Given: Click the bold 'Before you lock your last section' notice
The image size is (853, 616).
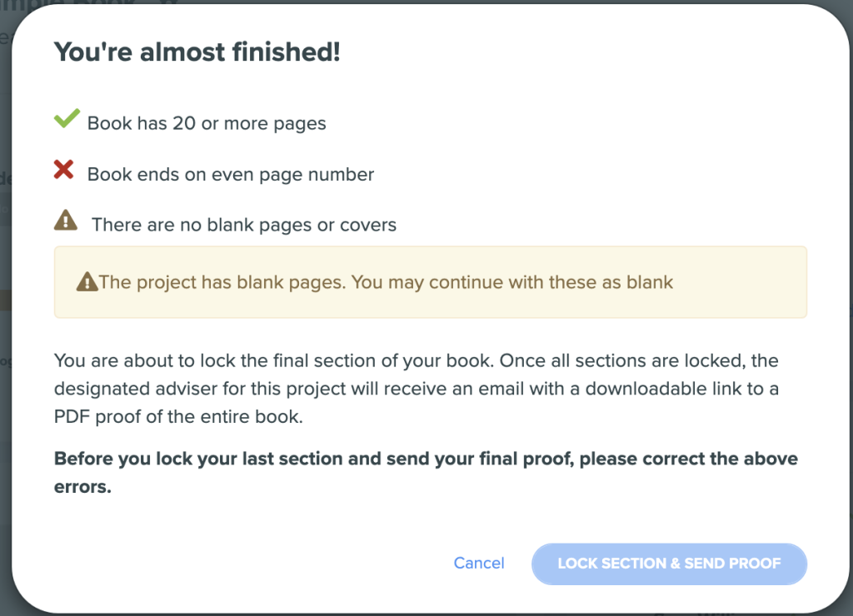Looking at the screenshot, I should click(426, 473).
